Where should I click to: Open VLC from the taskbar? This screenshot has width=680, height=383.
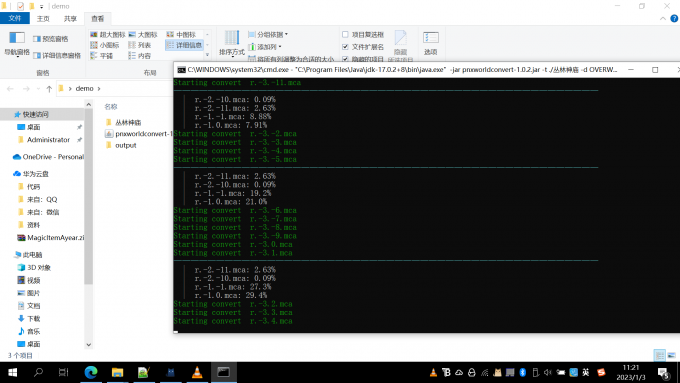pos(197,372)
